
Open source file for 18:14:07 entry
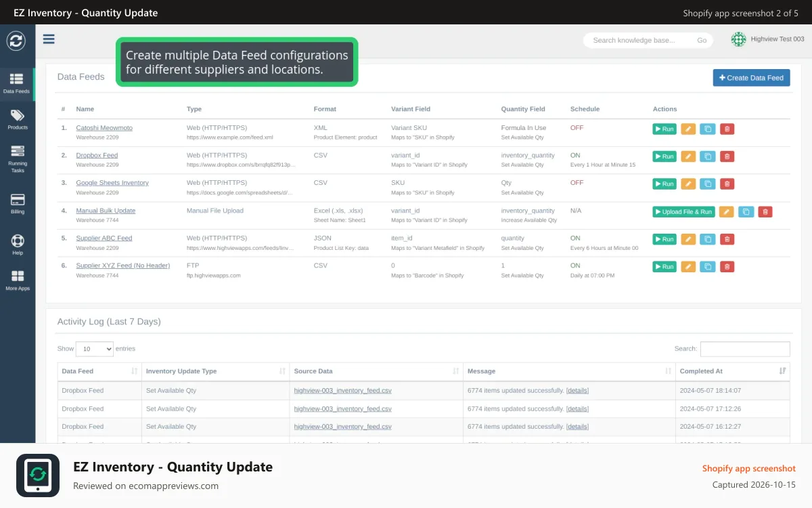(x=342, y=391)
